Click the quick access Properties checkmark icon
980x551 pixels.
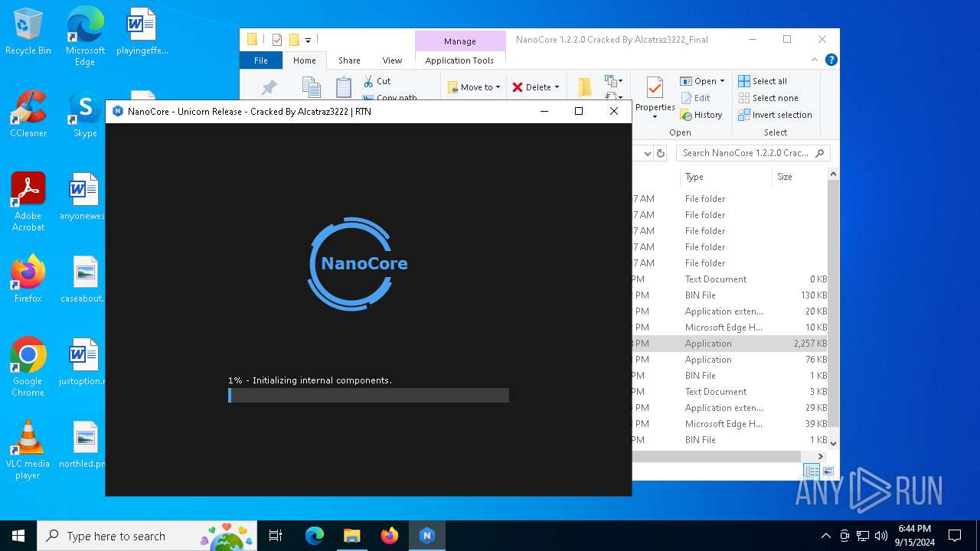pos(277,40)
